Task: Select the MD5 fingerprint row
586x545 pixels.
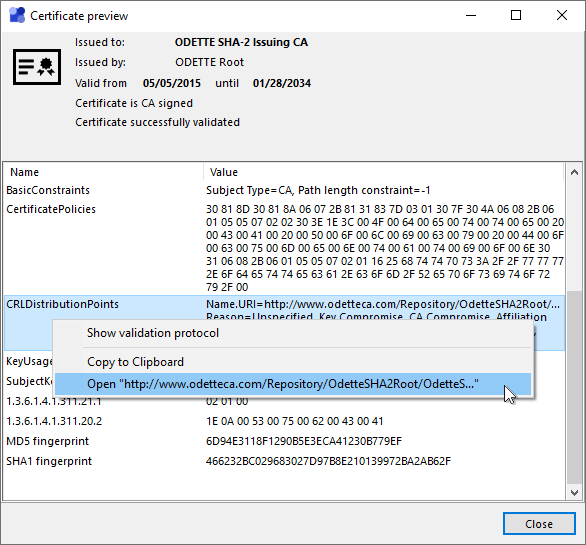Action: [284, 441]
